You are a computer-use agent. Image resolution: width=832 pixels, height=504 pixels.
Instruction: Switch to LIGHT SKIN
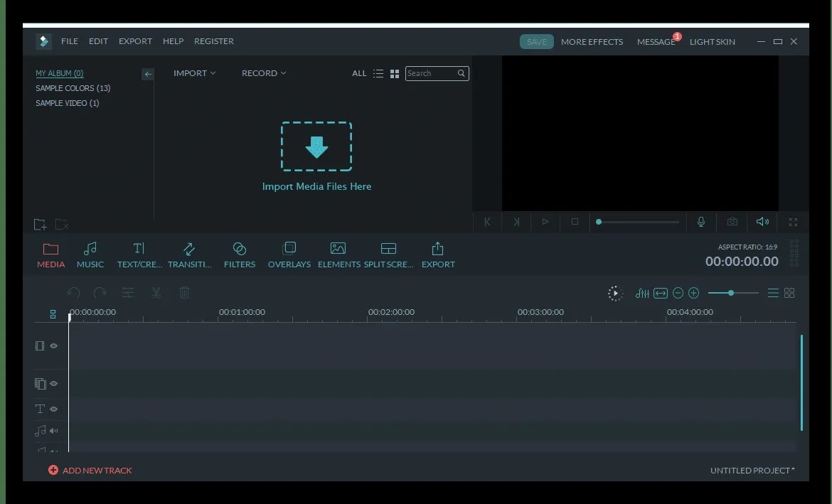(x=712, y=42)
